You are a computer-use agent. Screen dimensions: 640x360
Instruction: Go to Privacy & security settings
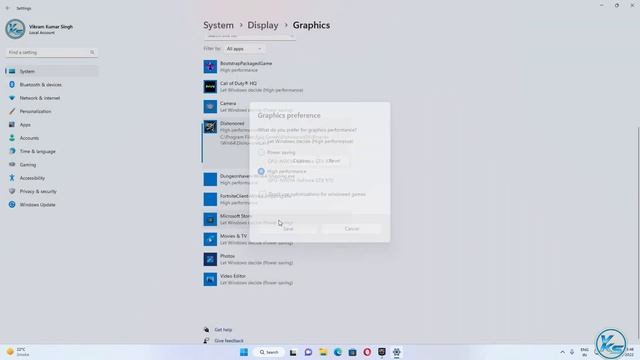[52, 191]
